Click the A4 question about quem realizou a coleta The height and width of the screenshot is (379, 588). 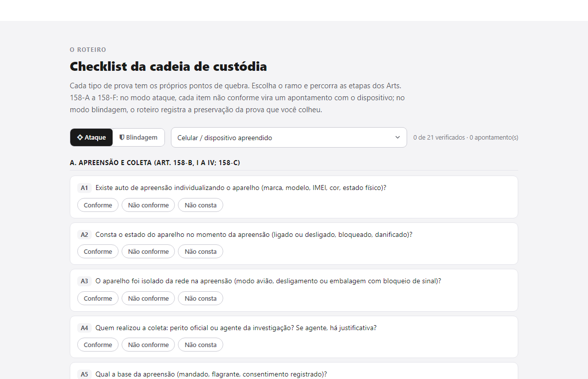click(x=236, y=328)
